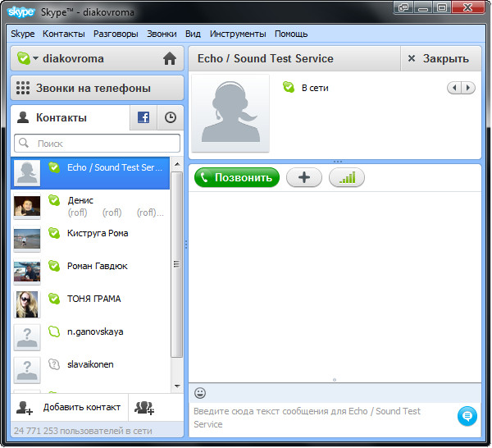The height and width of the screenshot is (448, 492).
Task: Click Echo / Sound Test Service conversation title
Action: 266,58
